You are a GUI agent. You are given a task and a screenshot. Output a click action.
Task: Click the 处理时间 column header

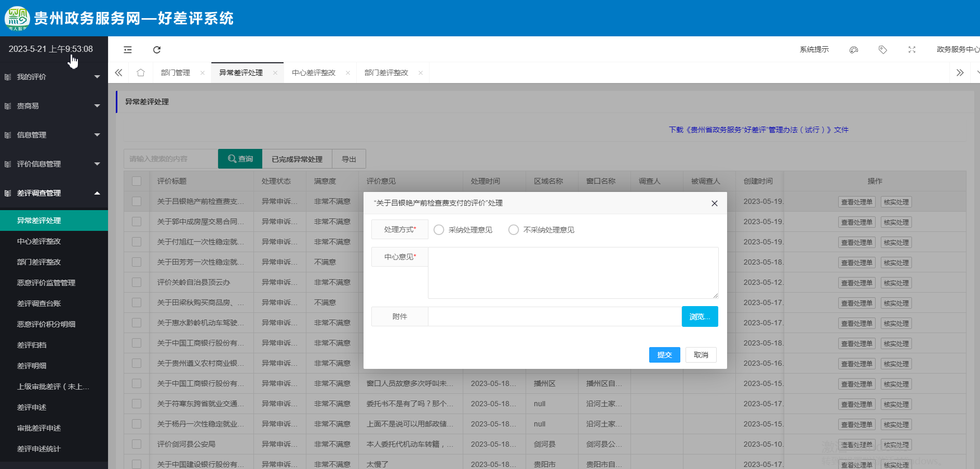[x=486, y=181]
